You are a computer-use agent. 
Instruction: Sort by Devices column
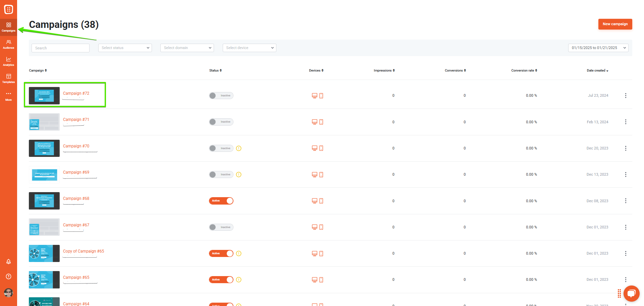tap(316, 71)
